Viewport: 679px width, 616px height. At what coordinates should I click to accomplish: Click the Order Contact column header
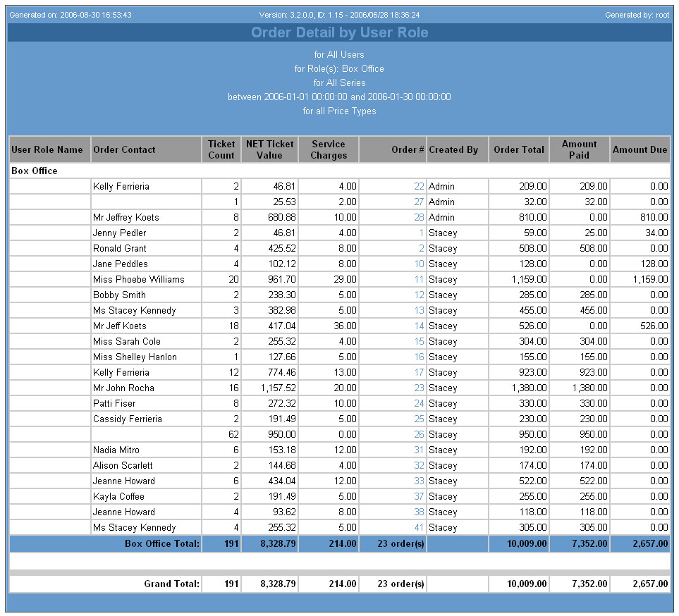[147, 150]
